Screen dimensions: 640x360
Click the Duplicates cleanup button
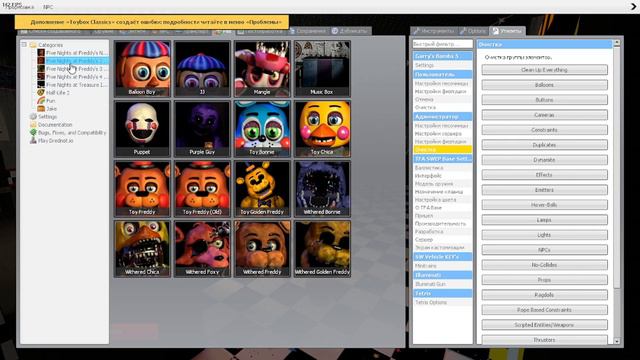point(544,145)
